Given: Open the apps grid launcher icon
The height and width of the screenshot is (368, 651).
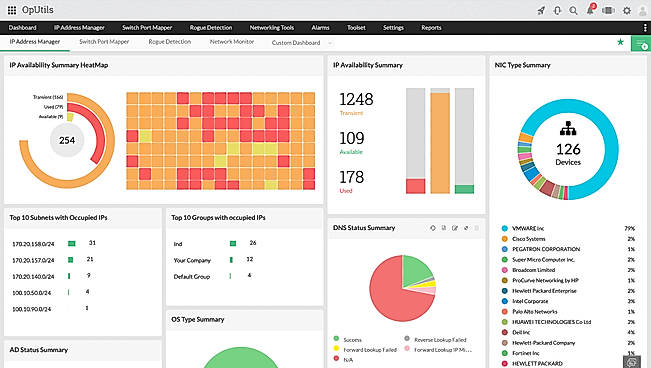Looking at the screenshot, I should tap(12, 10).
